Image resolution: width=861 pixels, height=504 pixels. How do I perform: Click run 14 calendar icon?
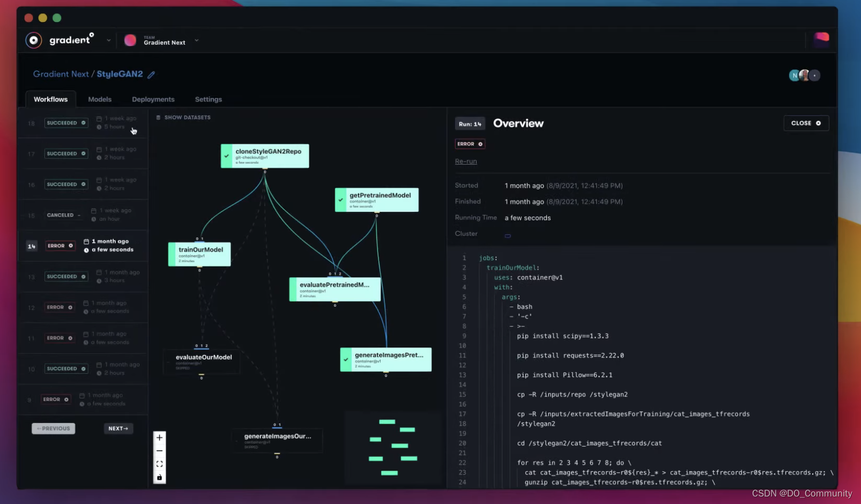coord(86,241)
